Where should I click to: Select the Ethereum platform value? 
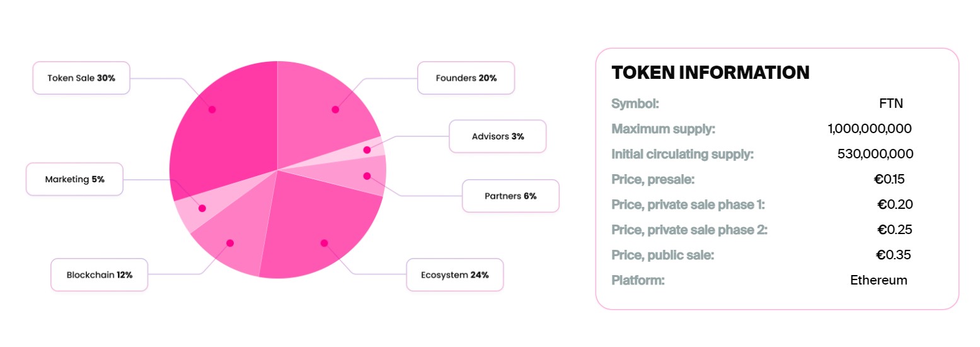click(879, 280)
